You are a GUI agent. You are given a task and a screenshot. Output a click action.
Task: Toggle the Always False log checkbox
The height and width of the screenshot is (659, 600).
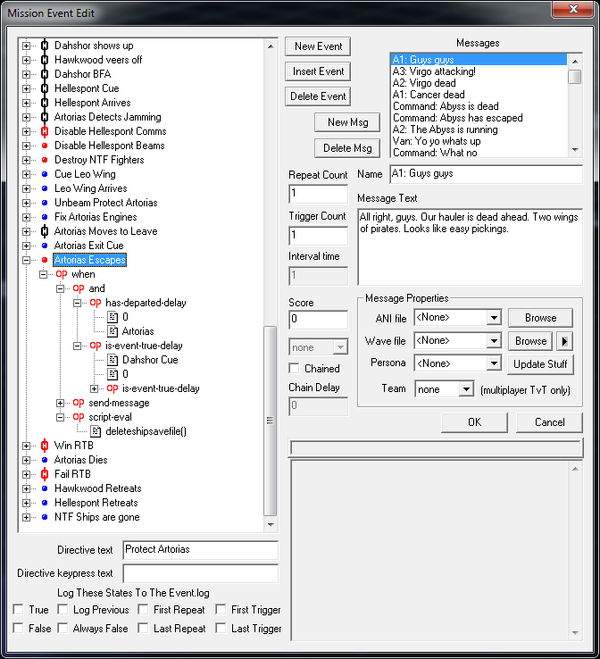tap(61, 628)
